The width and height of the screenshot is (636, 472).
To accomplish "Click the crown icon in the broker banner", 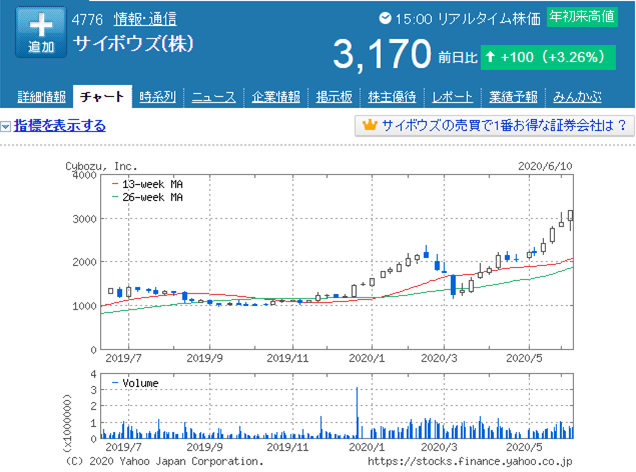I will (x=370, y=125).
